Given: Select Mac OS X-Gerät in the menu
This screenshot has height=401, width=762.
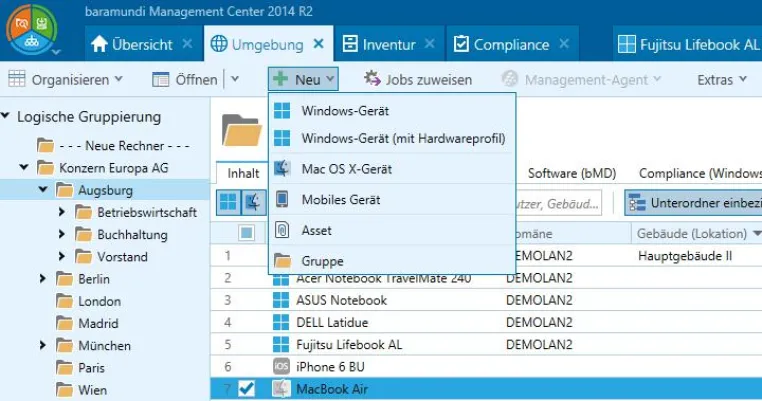Looking at the screenshot, I should click(392, 169).
